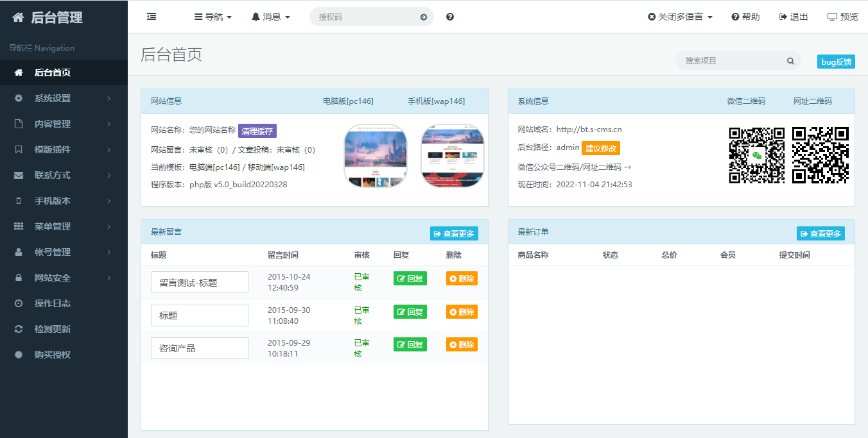
Task: Click the 清理缓存 button
Action: click(x=257, y=131)
